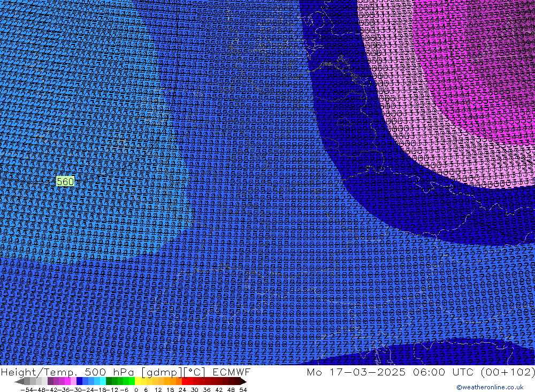Screen dimensions: 535x392
Task: Click the '[°C]' unit label
Action: click(x=195, y=372)
